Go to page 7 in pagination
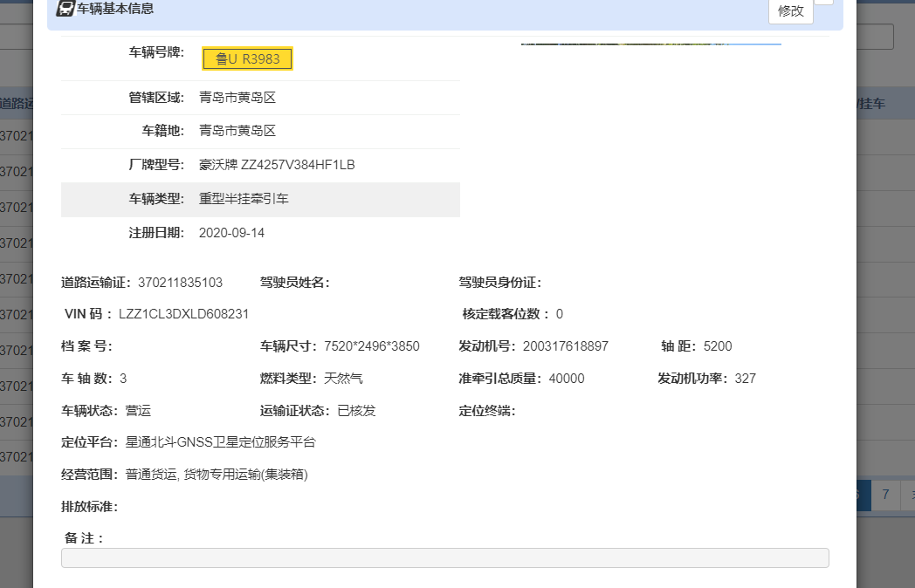Viewport: 915px width, 588px height. point(885,495)
